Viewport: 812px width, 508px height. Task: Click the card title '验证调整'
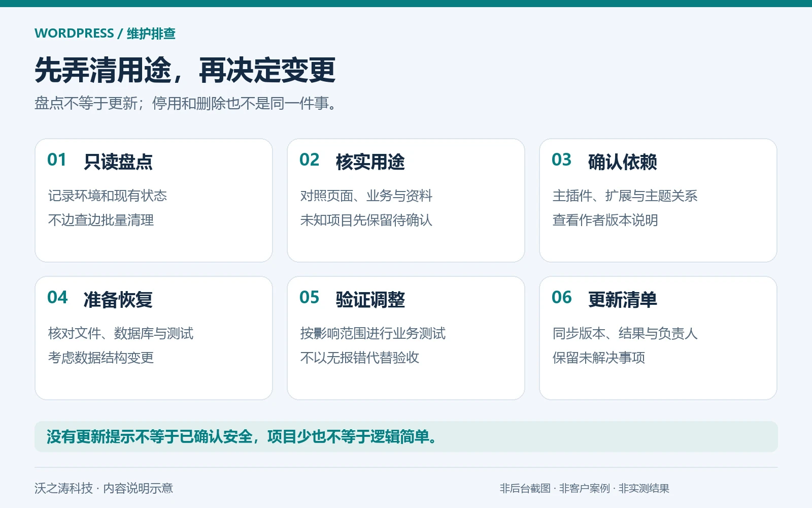[x=370, y=299]
